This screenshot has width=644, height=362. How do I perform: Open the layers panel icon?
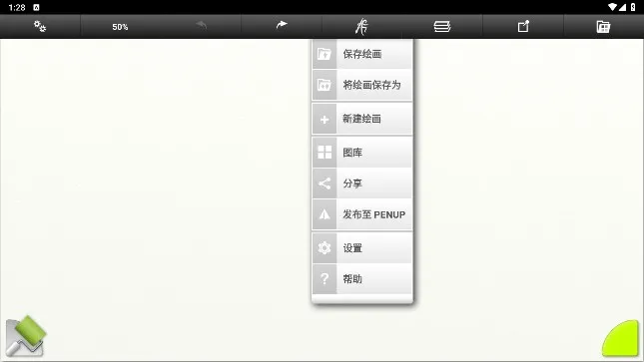(x=442, y=27)
